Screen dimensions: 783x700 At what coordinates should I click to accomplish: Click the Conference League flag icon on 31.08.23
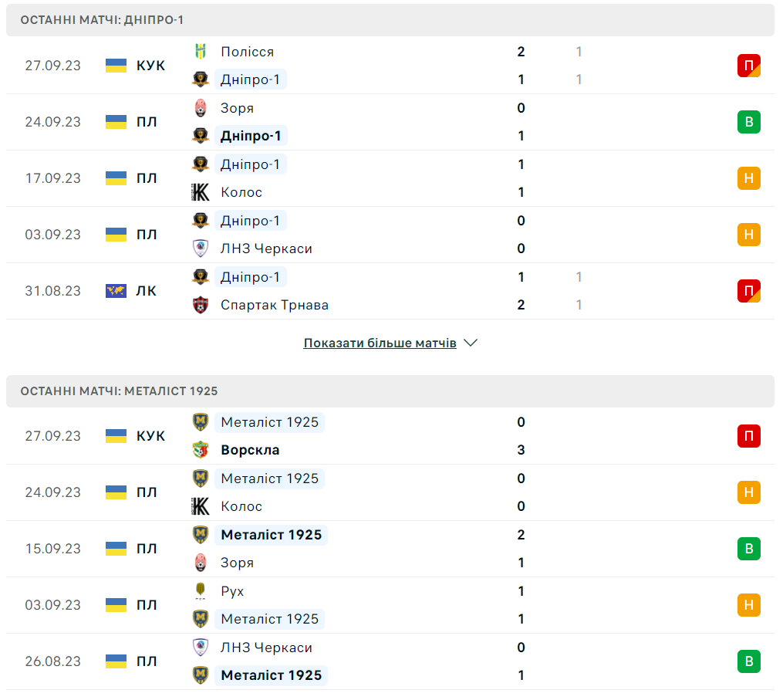pyautogui.click(x=116, y=291)
